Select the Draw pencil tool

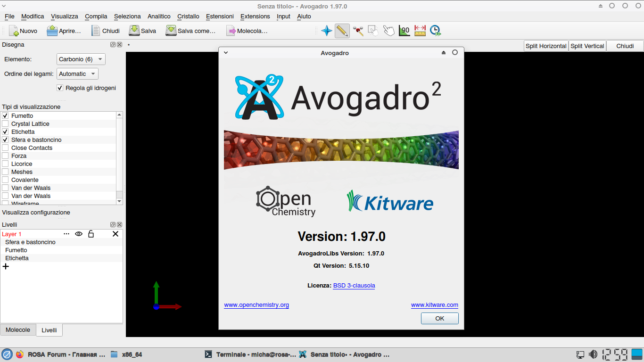click(x=342, y=31)
